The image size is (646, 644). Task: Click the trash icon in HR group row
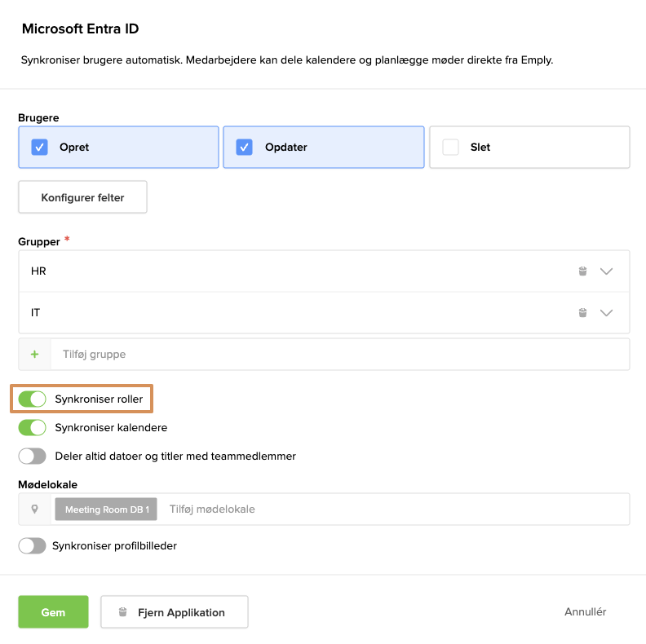coord(582,271)
